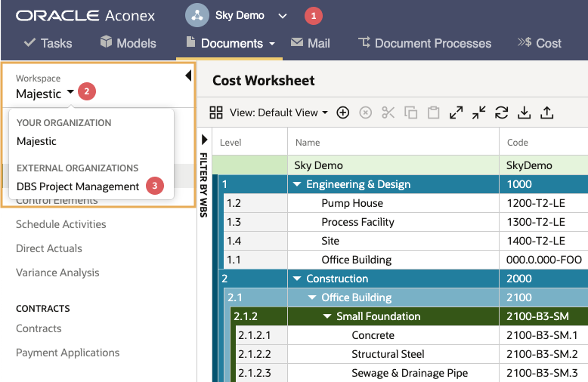Collapse the left sidebar with arrow
Screen dimensions: 588x382
pyautogui.click(x=188, y=76)
